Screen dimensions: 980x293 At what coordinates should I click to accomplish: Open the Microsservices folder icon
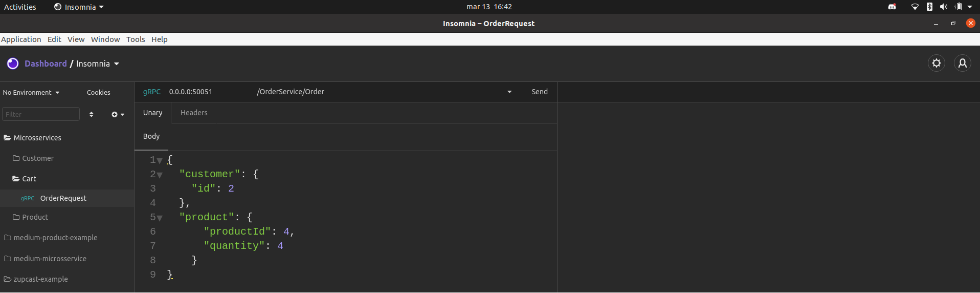click(8, 138)
